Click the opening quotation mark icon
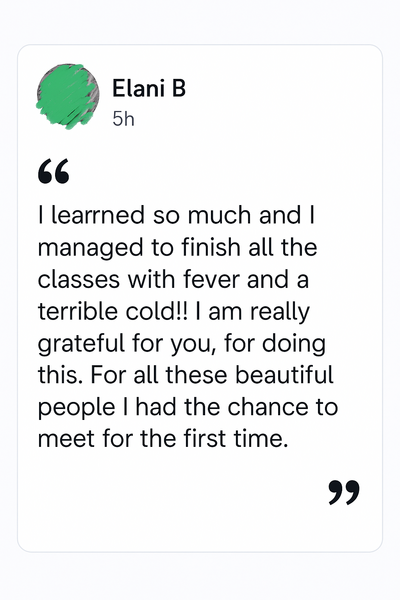 pyautogui.click(x=54, y=171)
